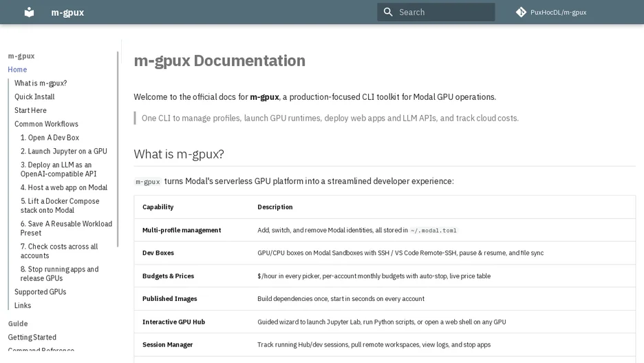Click the One CLI blockquote text
Viewport: 644px width, 363px height.
pyautogui.click(x=330, y=118)
